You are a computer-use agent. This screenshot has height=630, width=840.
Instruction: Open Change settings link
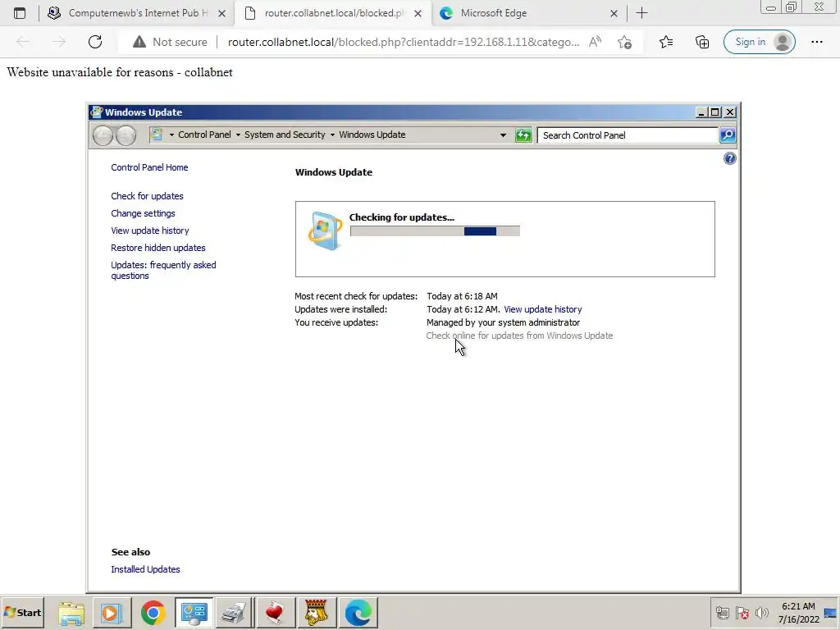143,213
